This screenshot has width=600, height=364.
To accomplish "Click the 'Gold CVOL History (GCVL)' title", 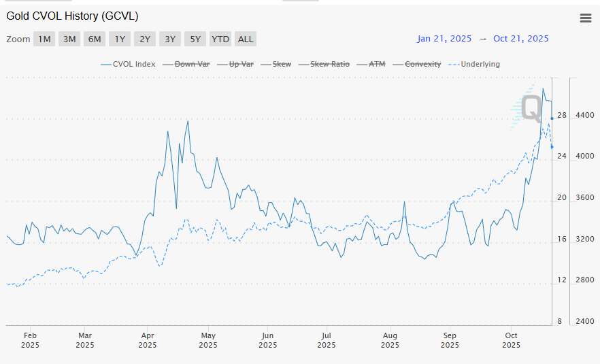I will click(72, 16).
